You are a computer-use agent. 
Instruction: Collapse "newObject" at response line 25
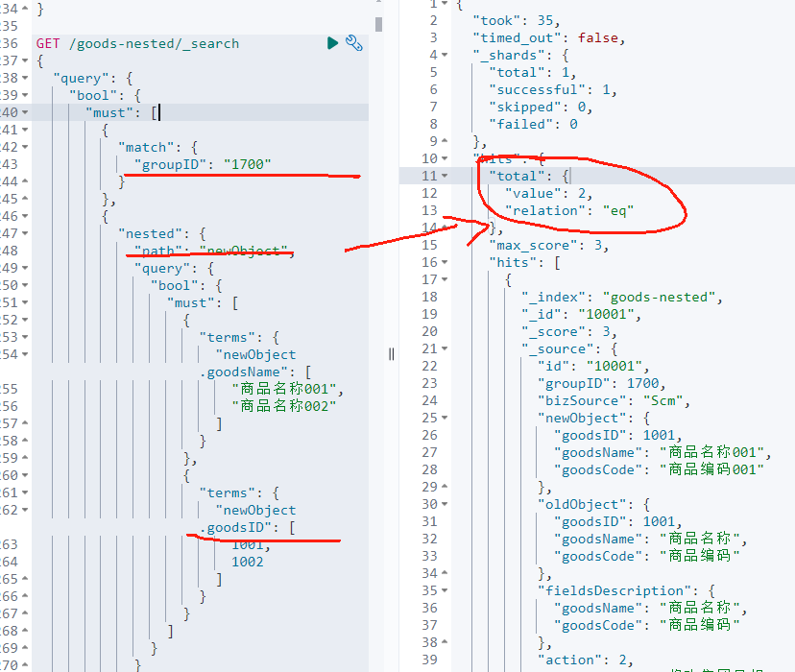click(x=445, y=419)
